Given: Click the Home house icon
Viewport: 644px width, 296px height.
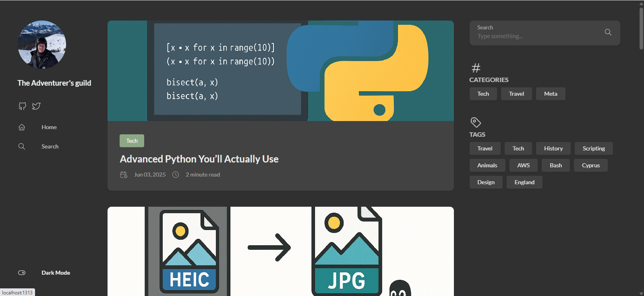Looking at the screenshot, I should click(x=22, y=127).
